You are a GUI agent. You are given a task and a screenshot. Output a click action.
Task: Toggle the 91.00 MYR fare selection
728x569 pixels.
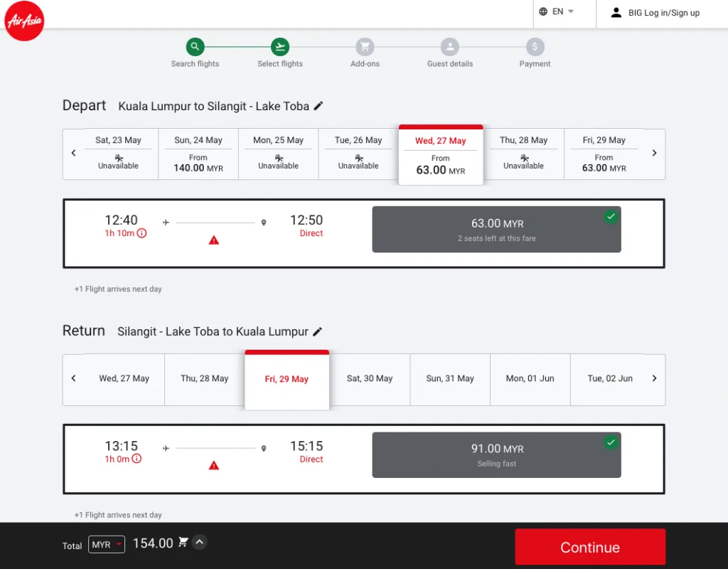(x=496, y=455)
